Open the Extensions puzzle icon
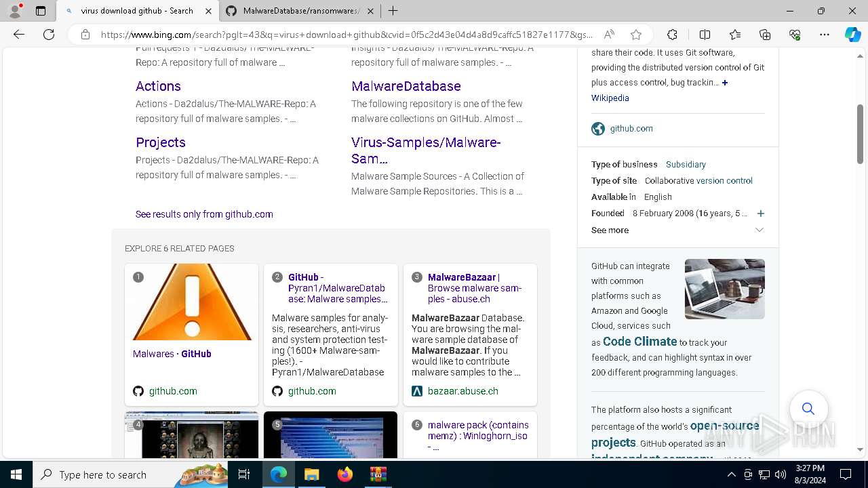Viewport: 868px width, 488px height. coord(672,35)
